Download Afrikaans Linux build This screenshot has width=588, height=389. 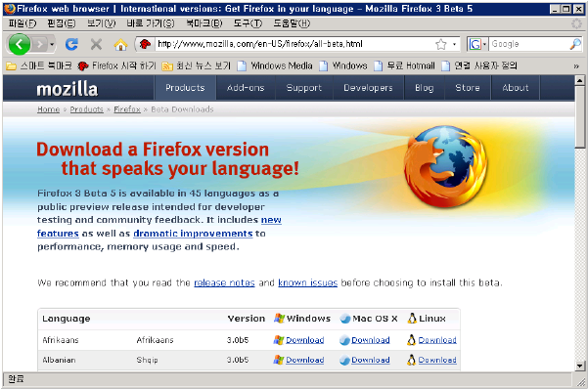(x=437, y=340)
